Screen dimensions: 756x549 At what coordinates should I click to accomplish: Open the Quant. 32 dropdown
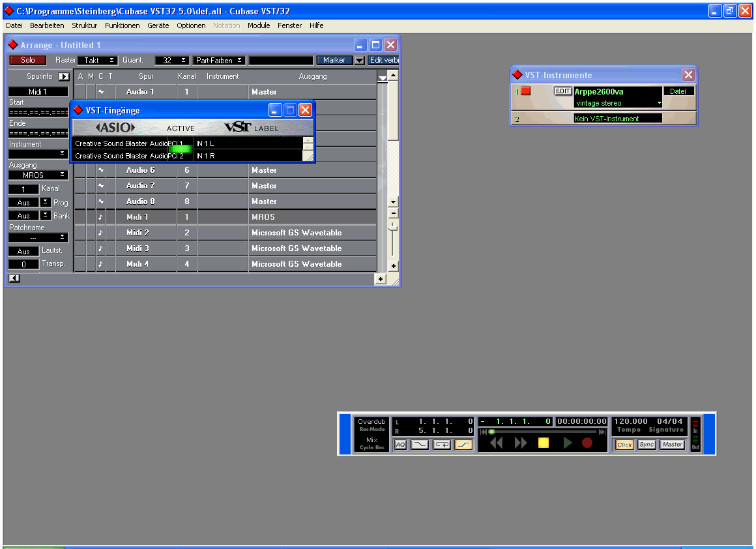pyautogui.click(x=172, y=60)
